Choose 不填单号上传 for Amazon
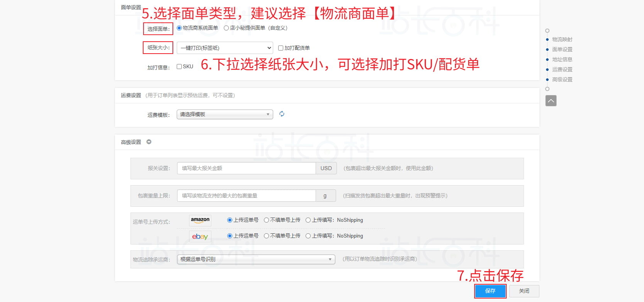The width and height of the screenshot is (644, 302). coord(266,220)
